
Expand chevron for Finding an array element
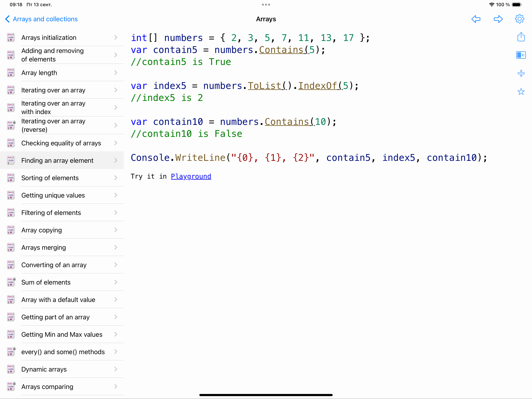[116, 160]
